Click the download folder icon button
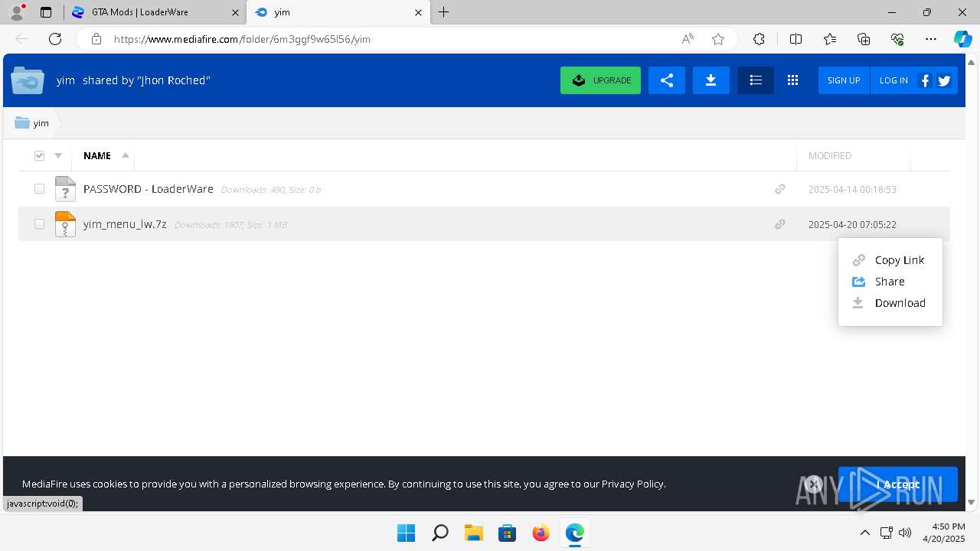 (x=710, y=80)
